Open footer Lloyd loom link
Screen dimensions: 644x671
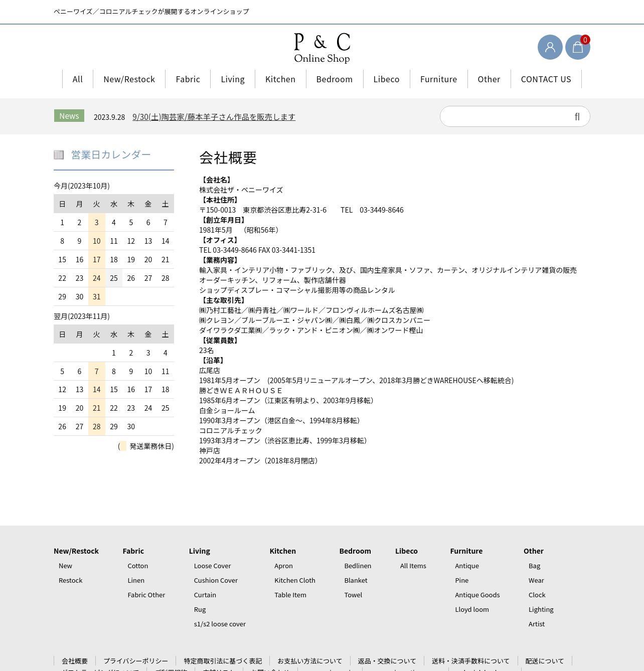coord(472,609)
